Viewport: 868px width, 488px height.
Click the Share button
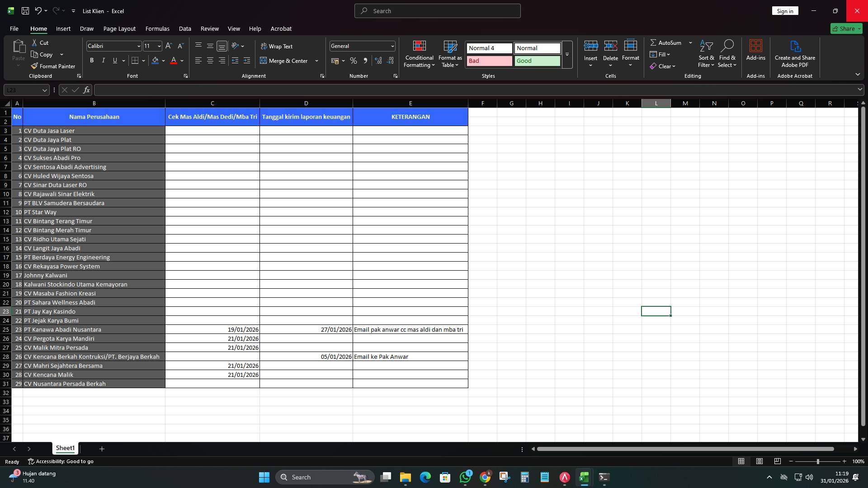846,28
